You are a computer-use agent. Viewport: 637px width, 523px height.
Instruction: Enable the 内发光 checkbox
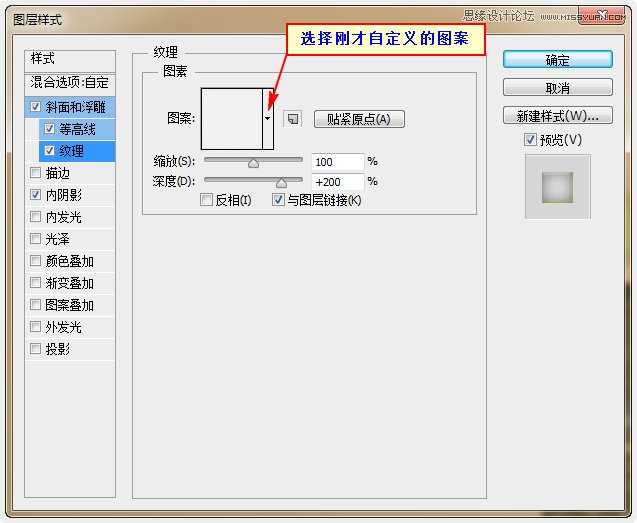click(x=35, y=217)
